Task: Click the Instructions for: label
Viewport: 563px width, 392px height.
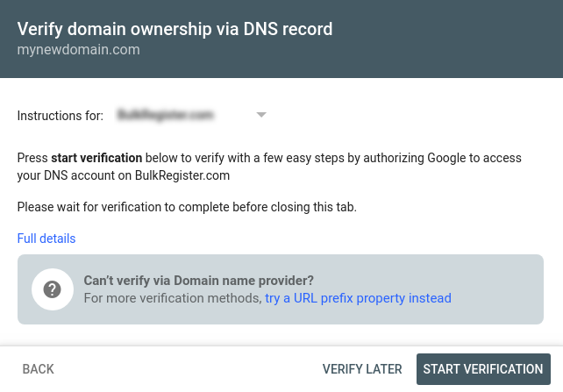Action: (60, 116)
